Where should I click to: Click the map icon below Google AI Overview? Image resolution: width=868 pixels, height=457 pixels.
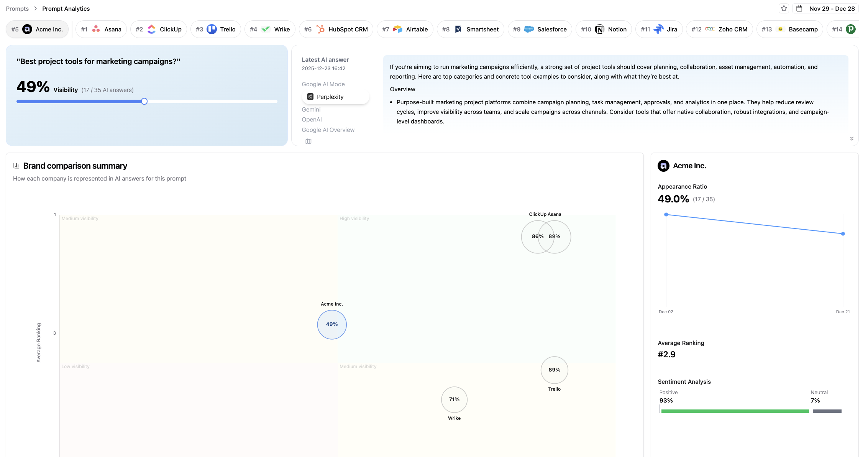[308, 141]
